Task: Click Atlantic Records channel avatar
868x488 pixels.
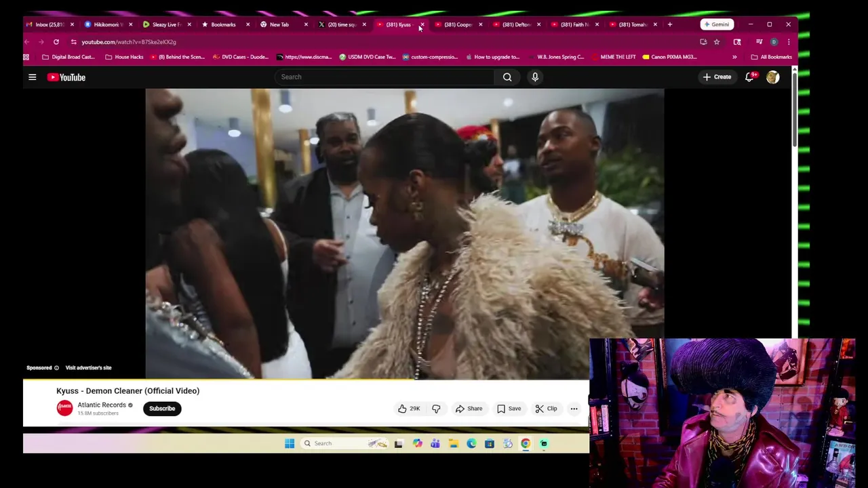Action: click(64, 408)
